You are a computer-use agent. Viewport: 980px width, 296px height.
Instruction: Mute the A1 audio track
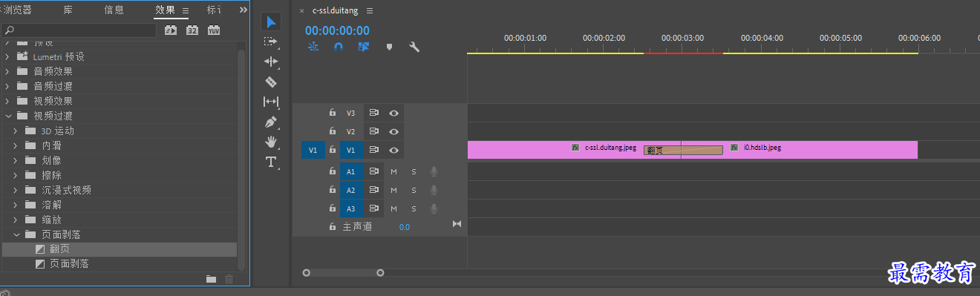[393, 172]
